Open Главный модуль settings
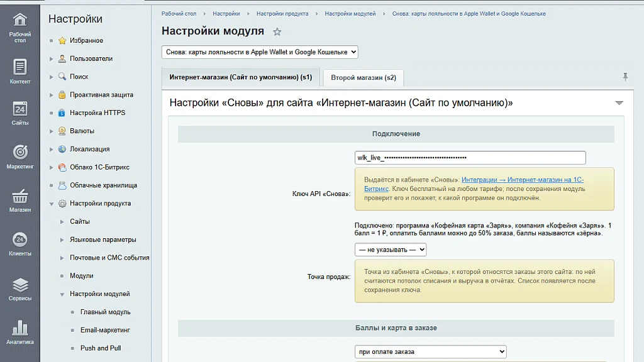 tap(105, 312)
